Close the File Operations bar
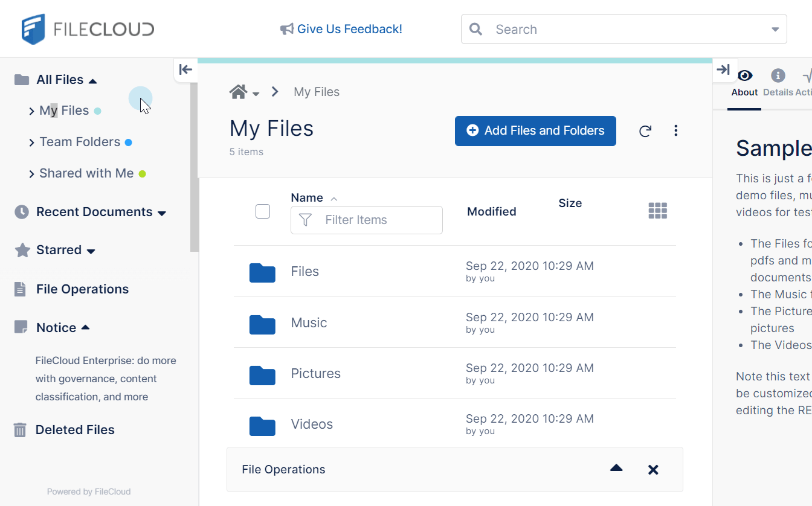812x506 pixels. [652, 470]
